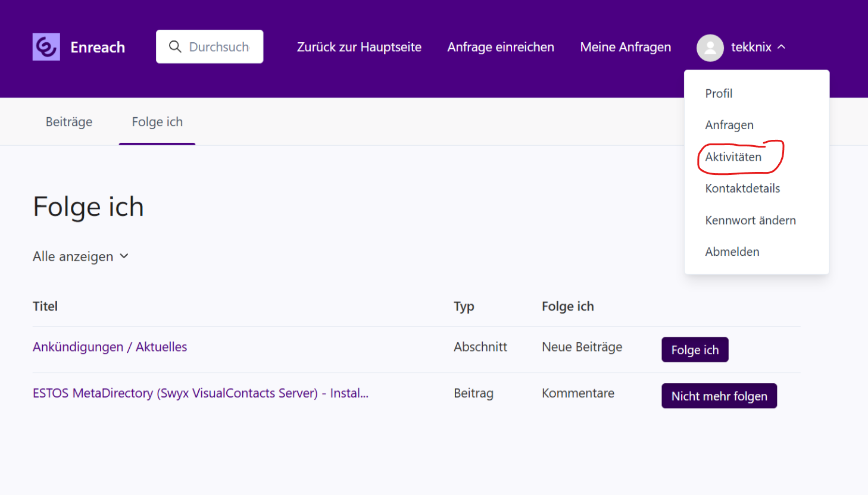Open Aktivitäten from the user menu
This screenshot has height=495, width=868.
733,157
